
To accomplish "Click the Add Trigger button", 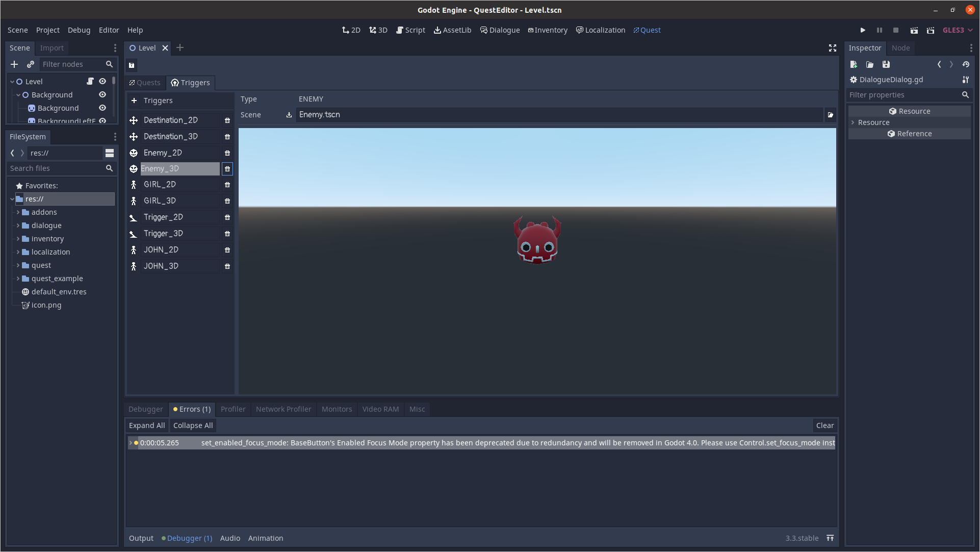I will pyautogui.click(x=133, y=101).
